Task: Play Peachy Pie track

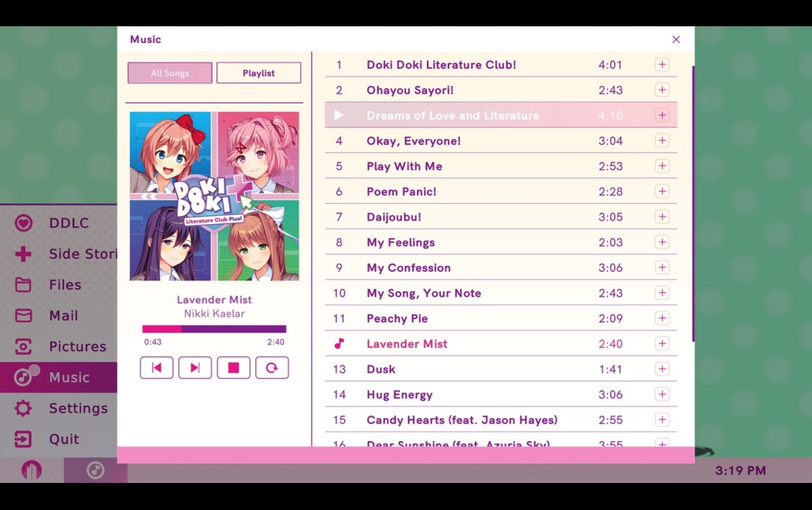Action: click(x=501, y=318)
